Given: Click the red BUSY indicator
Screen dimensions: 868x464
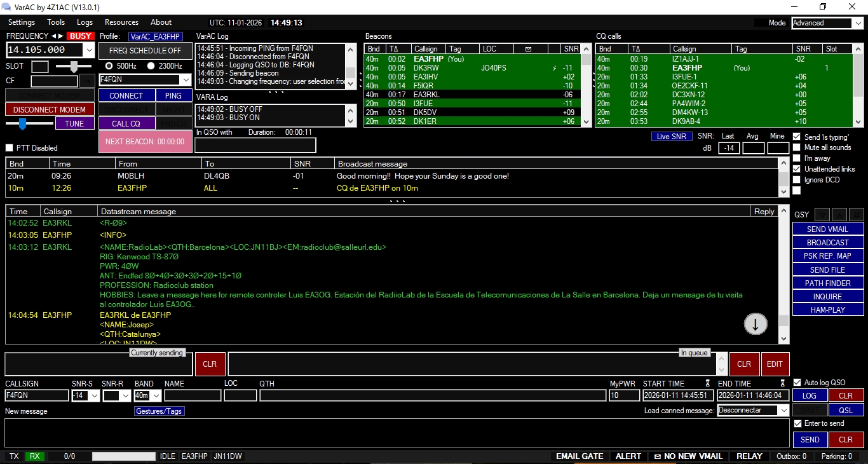Looking at the screenshot, I should point(80,36).
